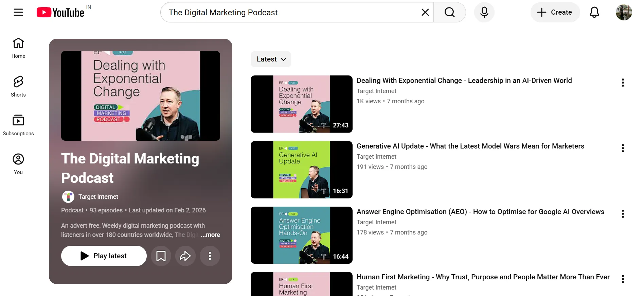Open options for Answer Engine Optimisation video
Viewport: 644px width, 296px height.
[623, 214]
